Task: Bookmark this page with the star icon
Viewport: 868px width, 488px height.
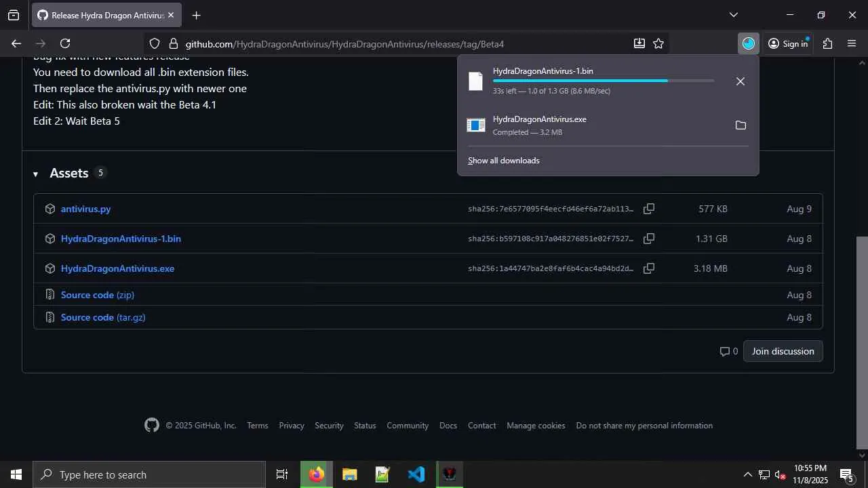Action: pyautogui.click(x=658, y=43)
